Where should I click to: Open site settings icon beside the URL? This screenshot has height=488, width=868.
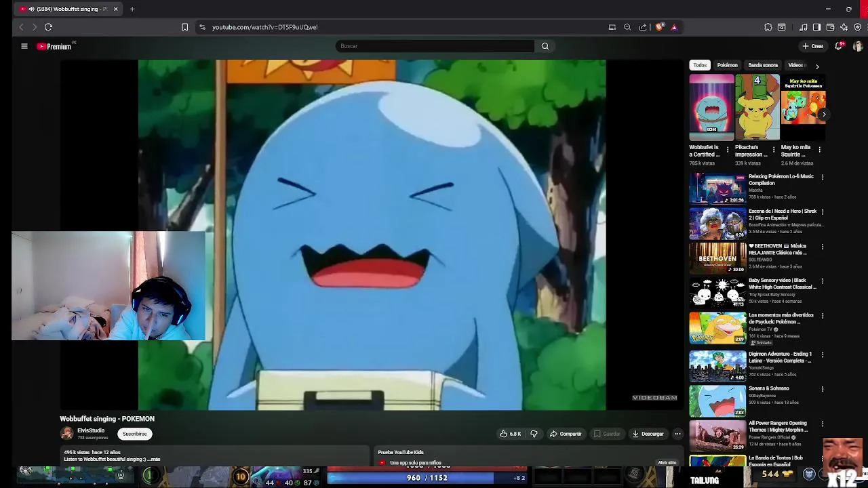[202, 27]
